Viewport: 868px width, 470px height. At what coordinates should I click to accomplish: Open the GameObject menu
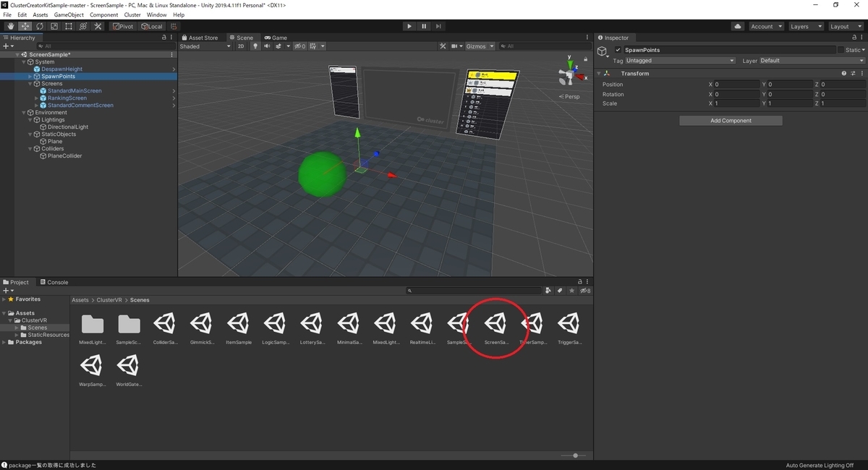click(x=69, y=14)
